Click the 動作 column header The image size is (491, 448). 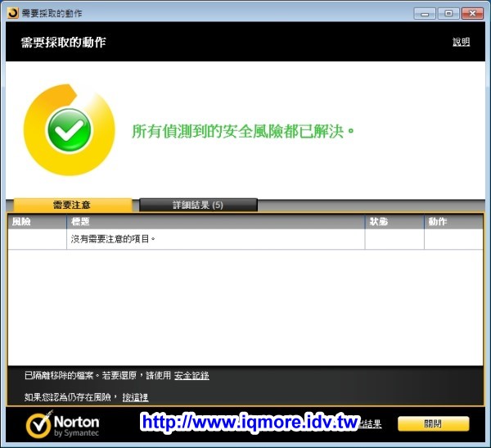pyautogui.click(x=453, y=222)
